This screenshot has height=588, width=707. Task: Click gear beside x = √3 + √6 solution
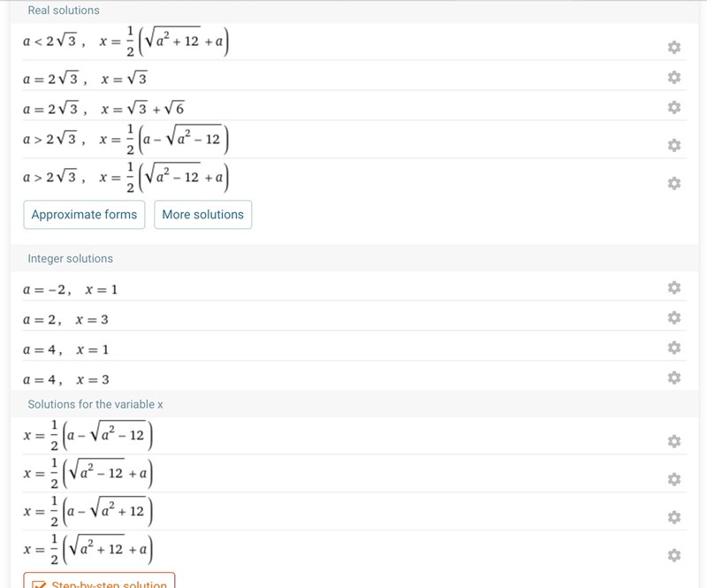(674, 107)
